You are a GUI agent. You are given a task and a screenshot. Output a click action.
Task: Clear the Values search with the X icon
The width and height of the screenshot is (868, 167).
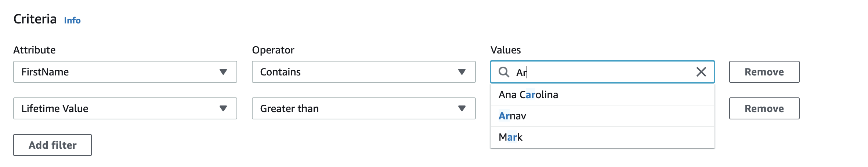click(x=701, y=72)
